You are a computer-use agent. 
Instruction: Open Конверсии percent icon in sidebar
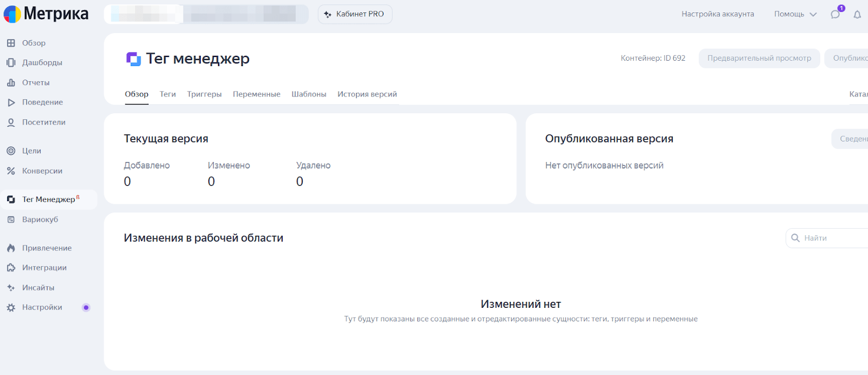click(11, 171)
